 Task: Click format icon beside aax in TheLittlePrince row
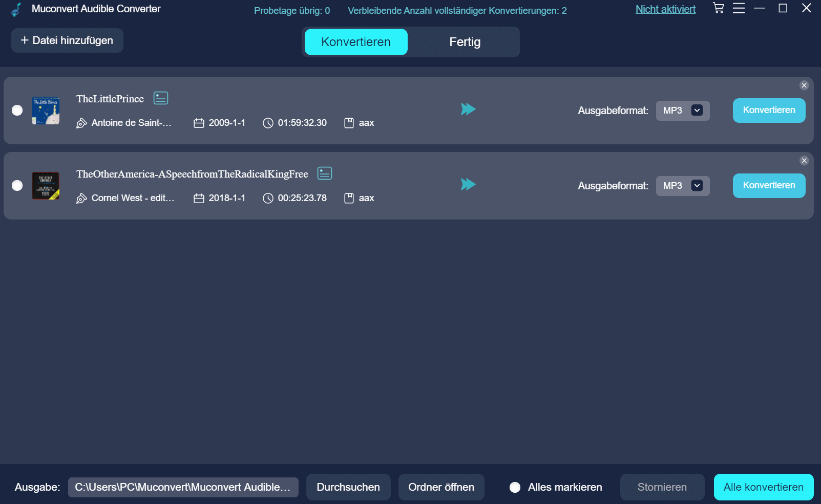click(349, 123)
